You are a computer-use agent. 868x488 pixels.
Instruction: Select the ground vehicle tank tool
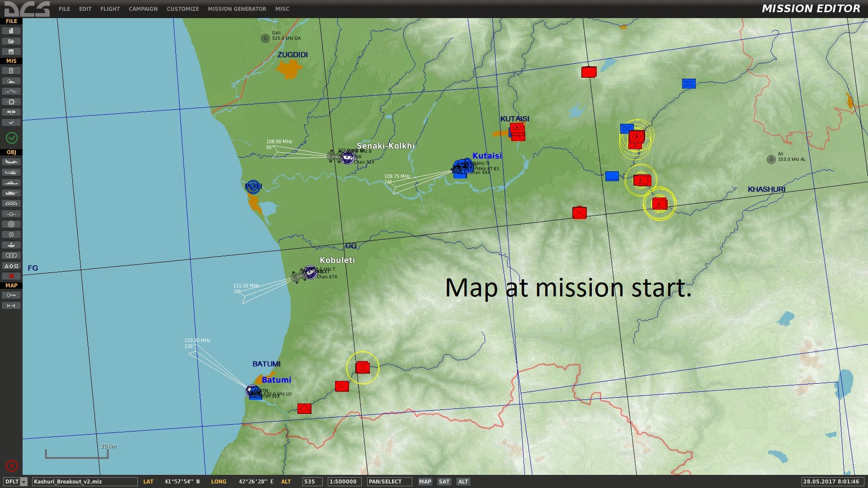[11, 193]
